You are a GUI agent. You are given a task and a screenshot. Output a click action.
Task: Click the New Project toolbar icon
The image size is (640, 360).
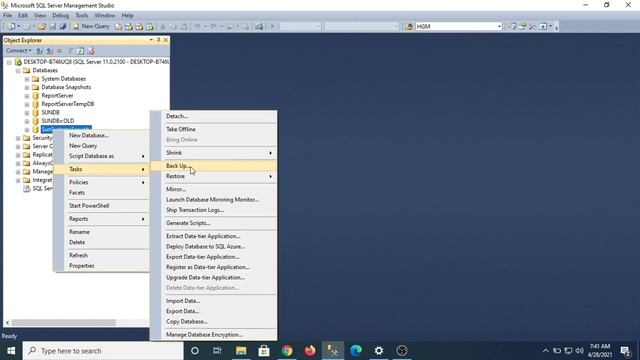[x=11, y=26]
